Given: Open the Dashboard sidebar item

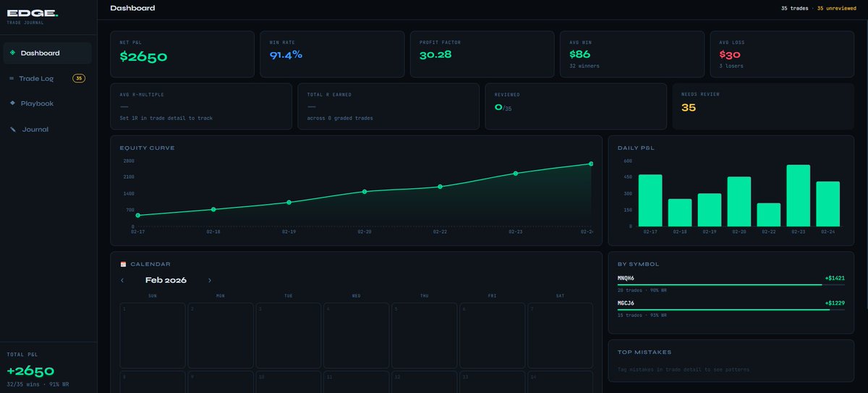Looking at the screenshot, I should click(48, 53).
